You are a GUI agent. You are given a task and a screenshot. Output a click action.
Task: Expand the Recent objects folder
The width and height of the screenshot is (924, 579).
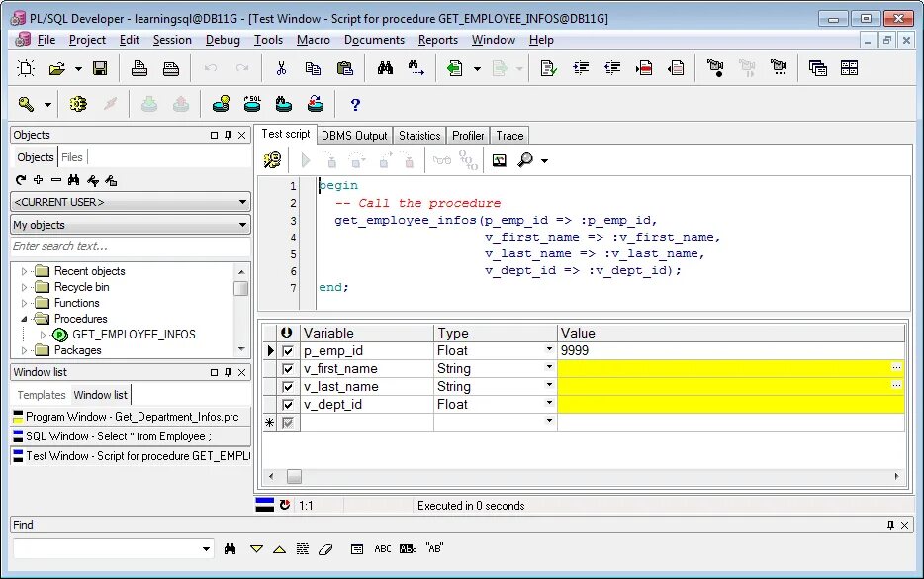coord(24,271)
